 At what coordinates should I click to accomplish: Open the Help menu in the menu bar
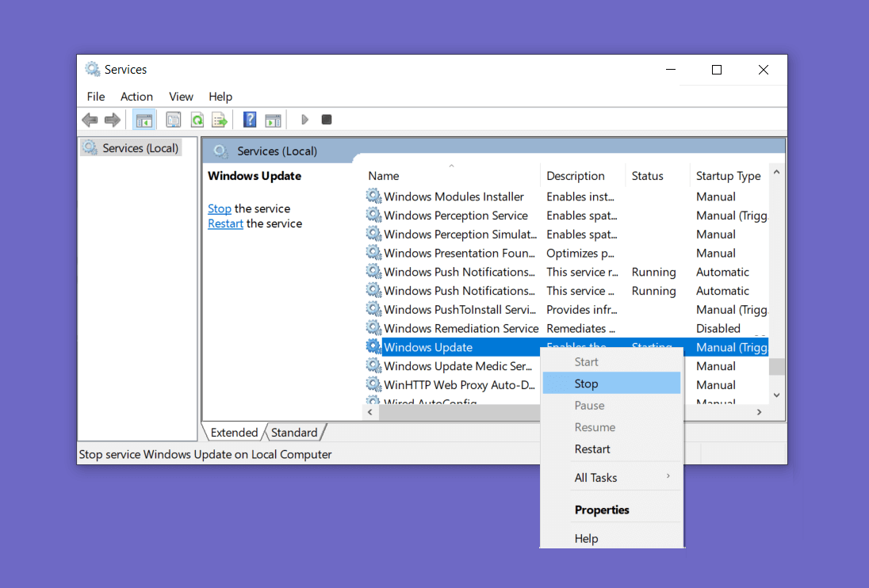pyautogui.click(x=220, y=97)
